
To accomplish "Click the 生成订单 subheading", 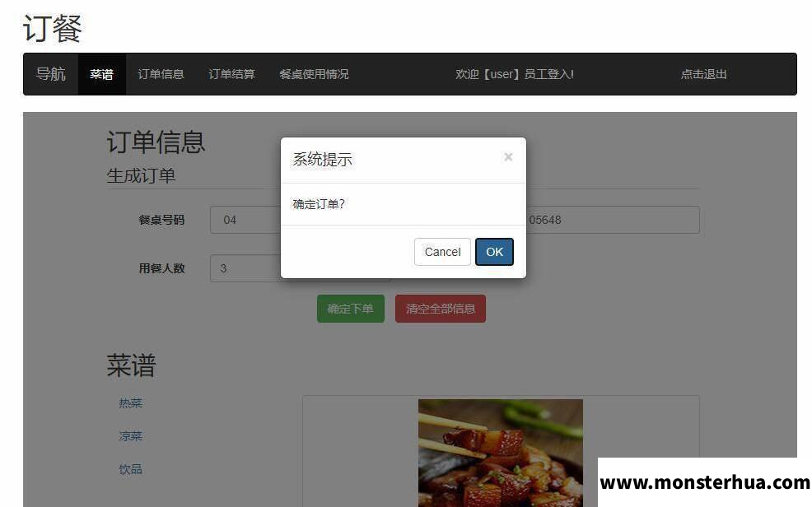I will [x=141, y=175].
